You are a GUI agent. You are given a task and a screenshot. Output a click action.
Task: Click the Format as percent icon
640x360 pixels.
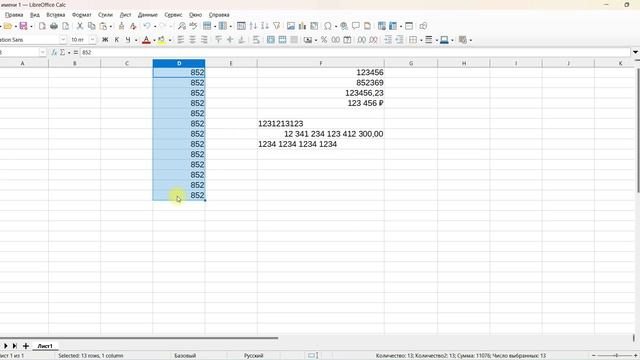coord(324,40)
